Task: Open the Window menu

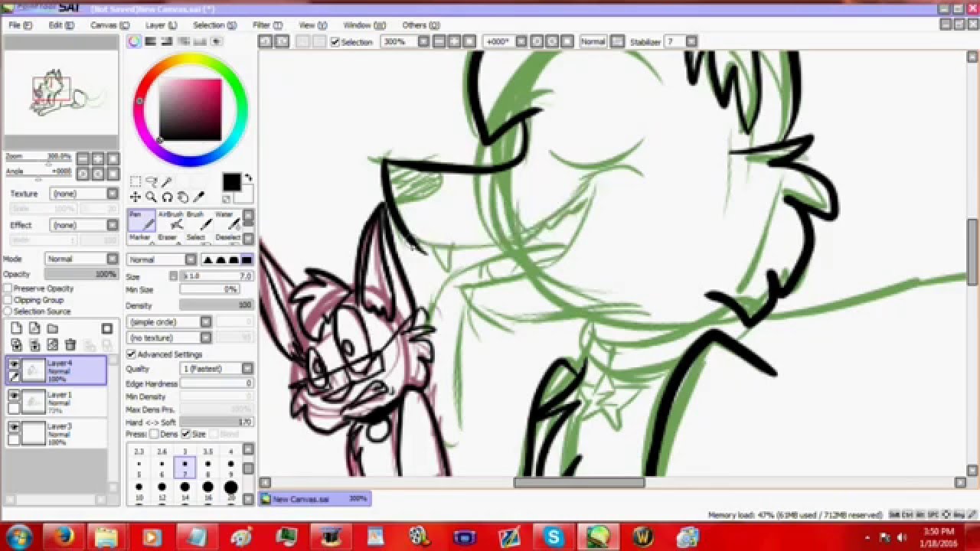Action: click(x=364, y=25)
